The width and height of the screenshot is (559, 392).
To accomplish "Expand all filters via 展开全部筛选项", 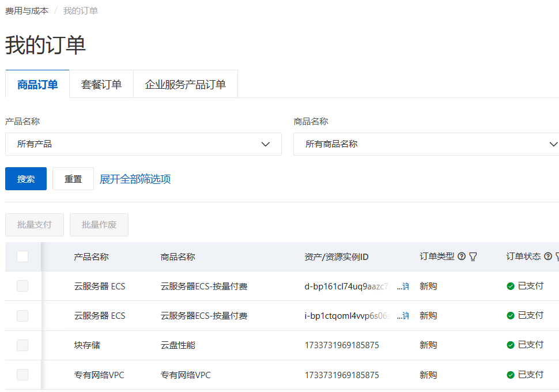I will pos(135,179).
